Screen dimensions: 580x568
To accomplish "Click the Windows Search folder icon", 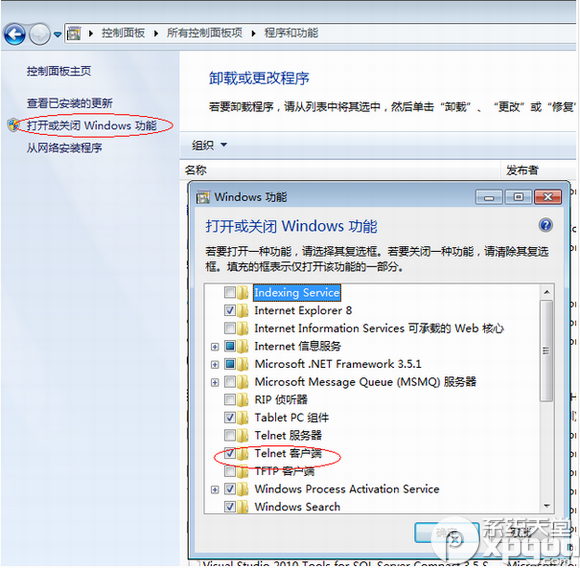I will tap(243, 507).
